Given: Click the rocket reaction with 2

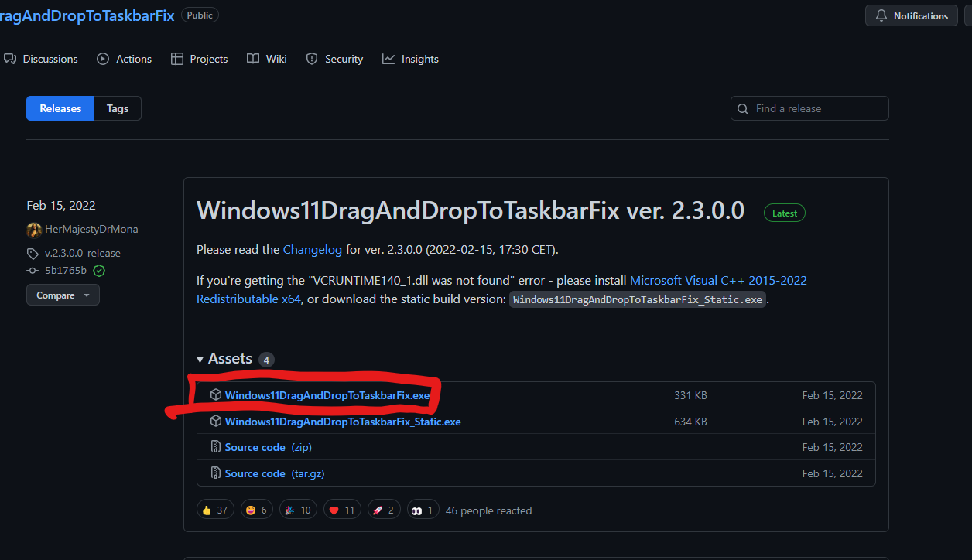Looking at the screenshot, I should click(384, 510).
